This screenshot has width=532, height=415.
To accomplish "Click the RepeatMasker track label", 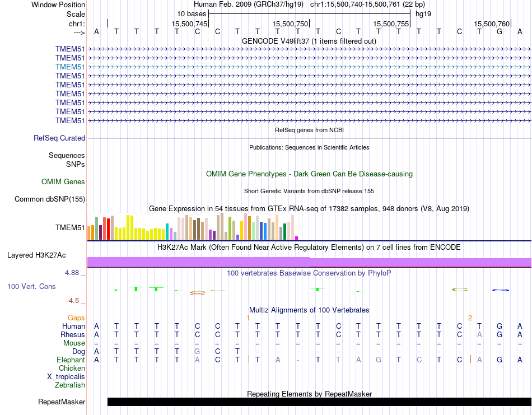I will (x=62, y=402).
